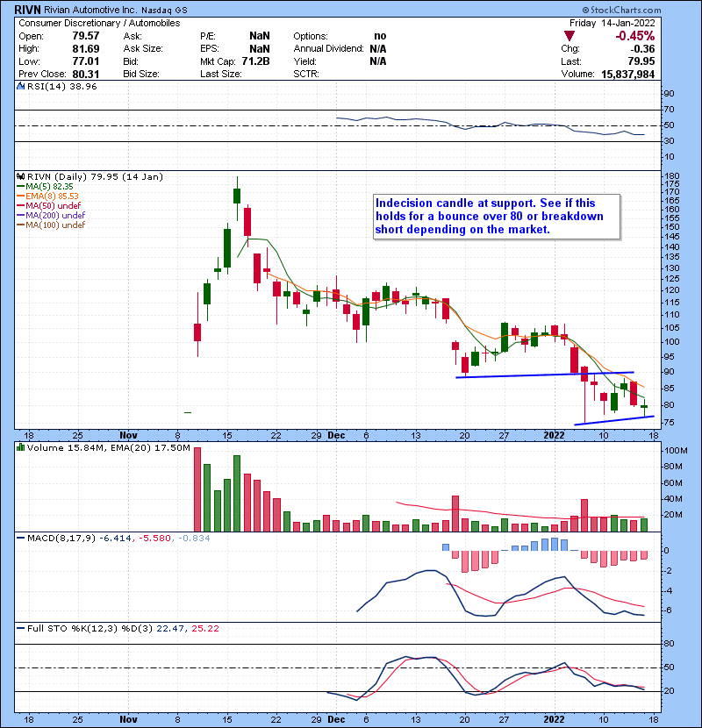Click the EPS label
Viewport: 702px width, 728px height.
(x=209, y=49)
